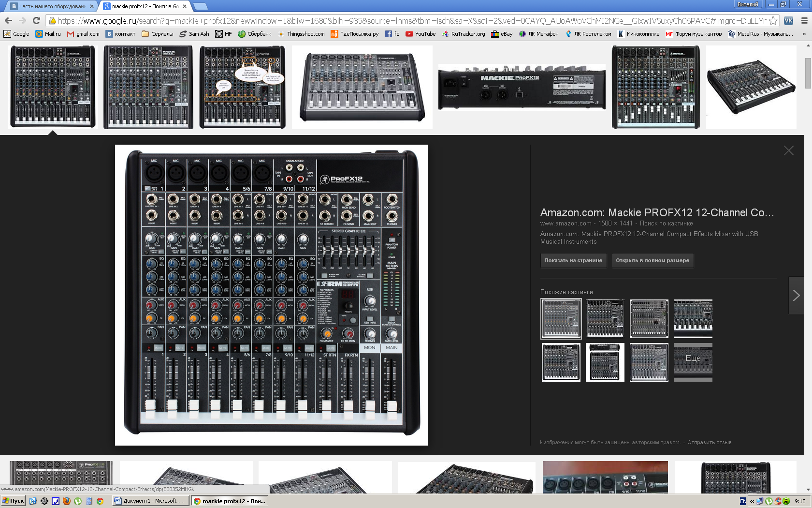The height and width of the screenshot is (508, 812).
Task: Open the Сбербанк bookmark
Action: [255, 34]
